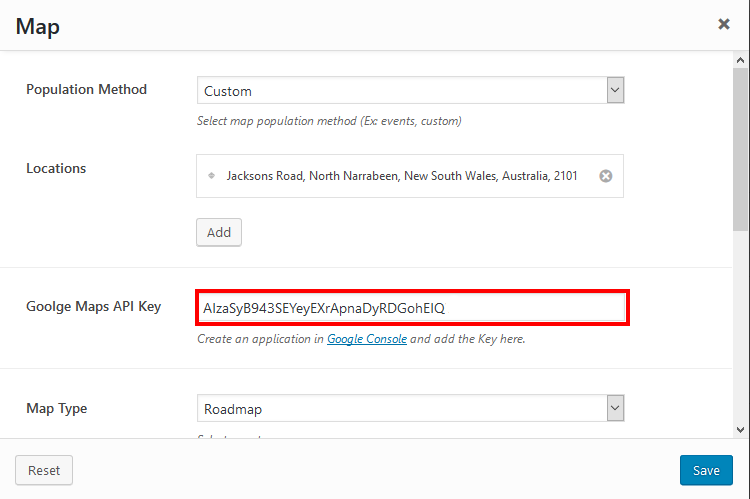Click the location drag handle icon
The image size is (750, 499).
(211, 176)
